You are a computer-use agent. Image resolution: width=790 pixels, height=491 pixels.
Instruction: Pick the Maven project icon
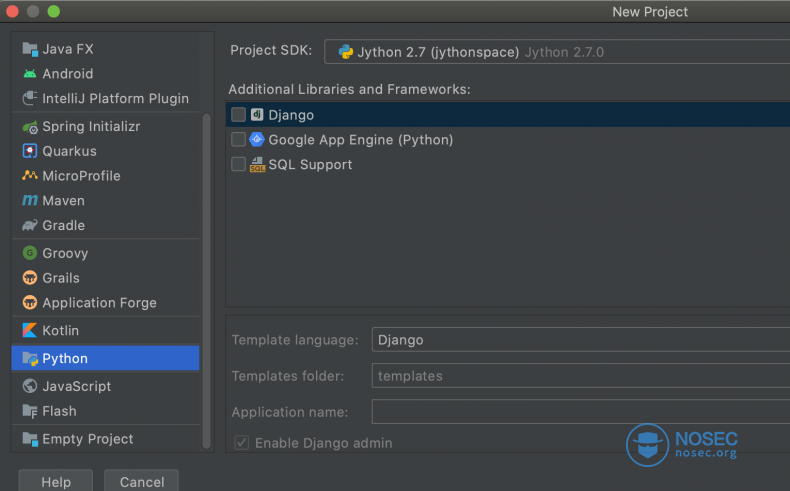(x=30, y=200)
